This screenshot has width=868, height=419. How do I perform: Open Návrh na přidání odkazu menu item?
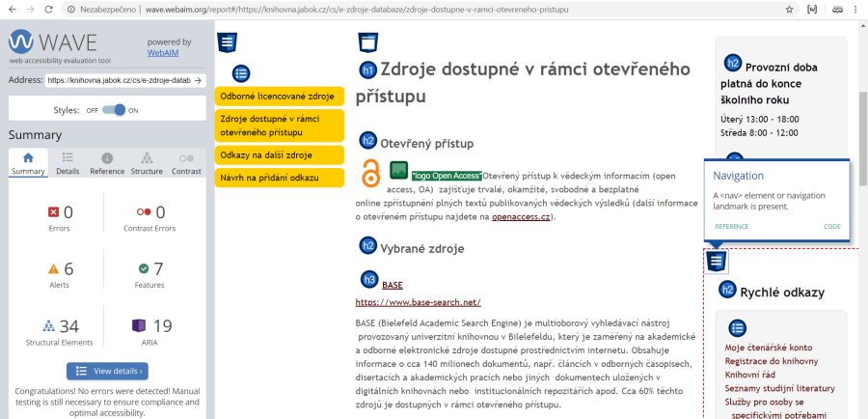click(279, 178)
